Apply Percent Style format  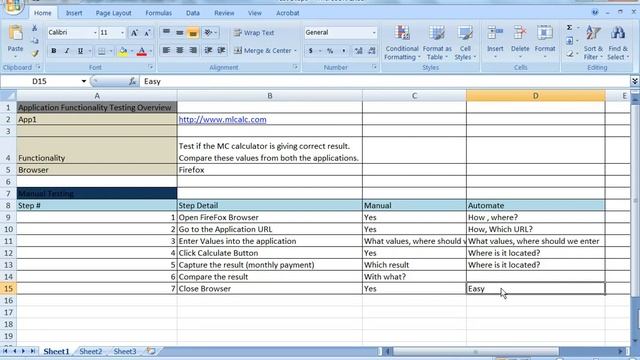pyautogui.click(x=330, y=51)
